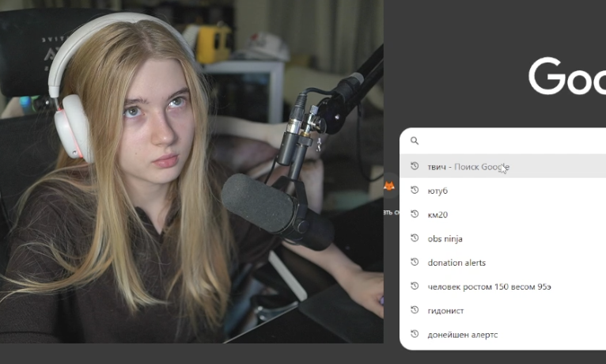
Task: Open the orange fox shortcut icon
Action: (x=388, y=186)
